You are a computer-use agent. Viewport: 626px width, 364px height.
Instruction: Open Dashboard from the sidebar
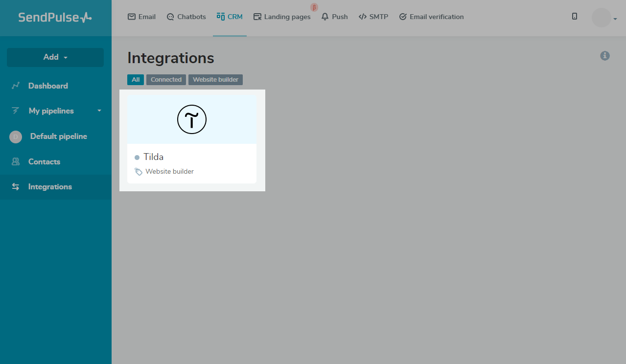coord(47,86)
